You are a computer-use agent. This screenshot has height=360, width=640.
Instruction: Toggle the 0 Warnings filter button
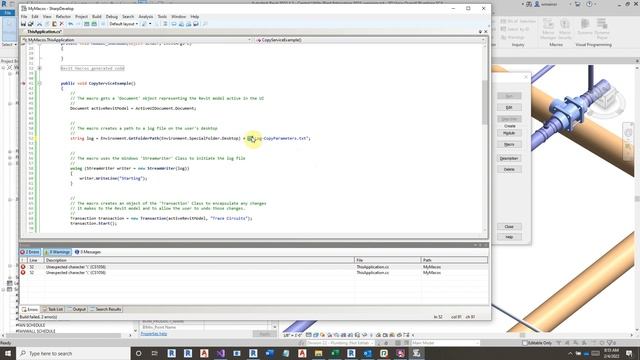[57, 252]
